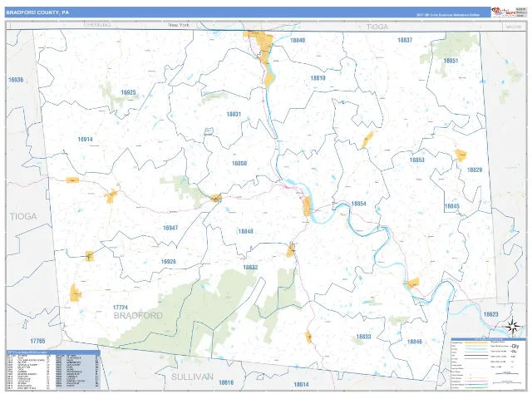The height and width of the screenshot is (399, 532).
Task: Click the TIOGA label next to 18837
Action: pyautogui.click(x=377, y=27)
